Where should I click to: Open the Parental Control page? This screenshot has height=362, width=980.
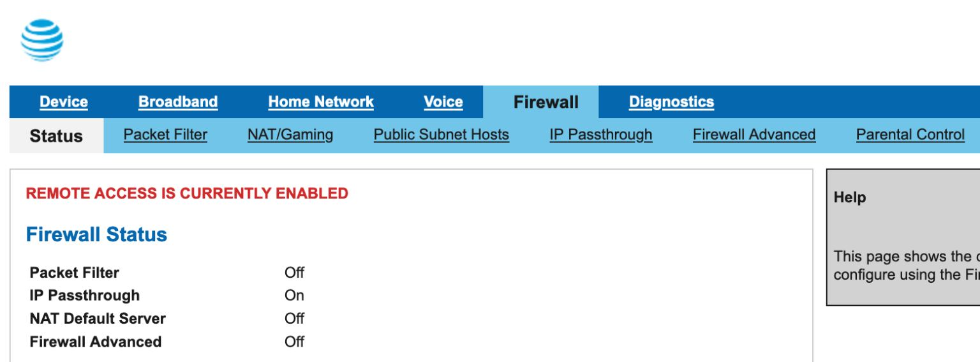pos(910,135)
